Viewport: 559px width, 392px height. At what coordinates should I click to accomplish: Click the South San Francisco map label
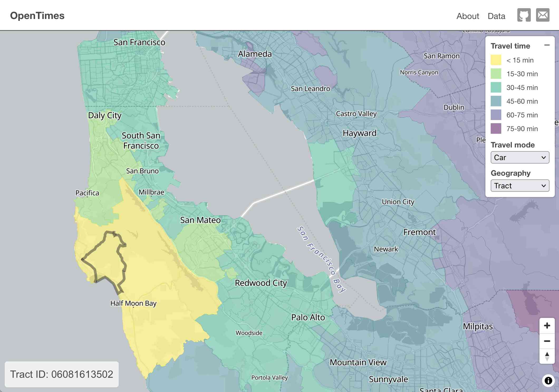coord(141,141)
